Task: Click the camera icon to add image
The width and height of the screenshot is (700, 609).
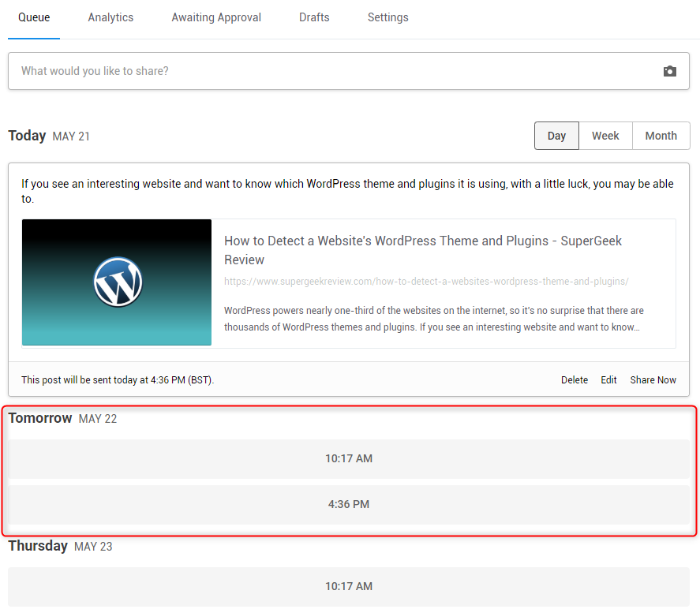Action: 670,71
